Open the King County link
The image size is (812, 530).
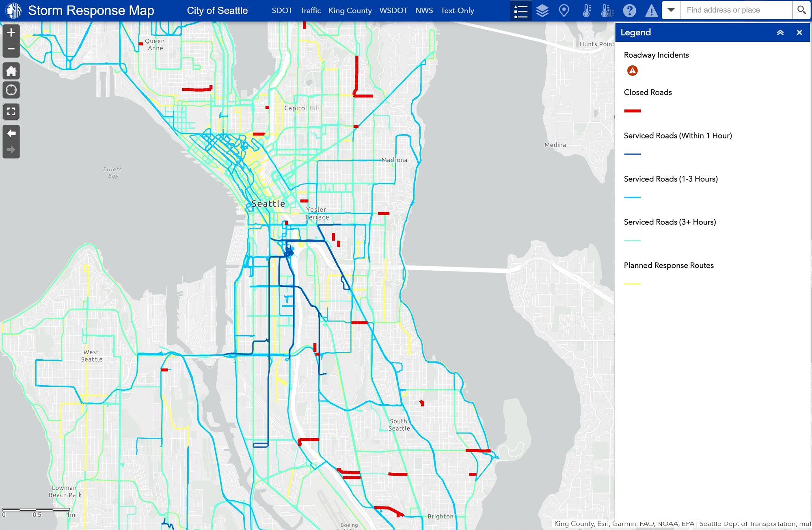[x=350, y=11]
